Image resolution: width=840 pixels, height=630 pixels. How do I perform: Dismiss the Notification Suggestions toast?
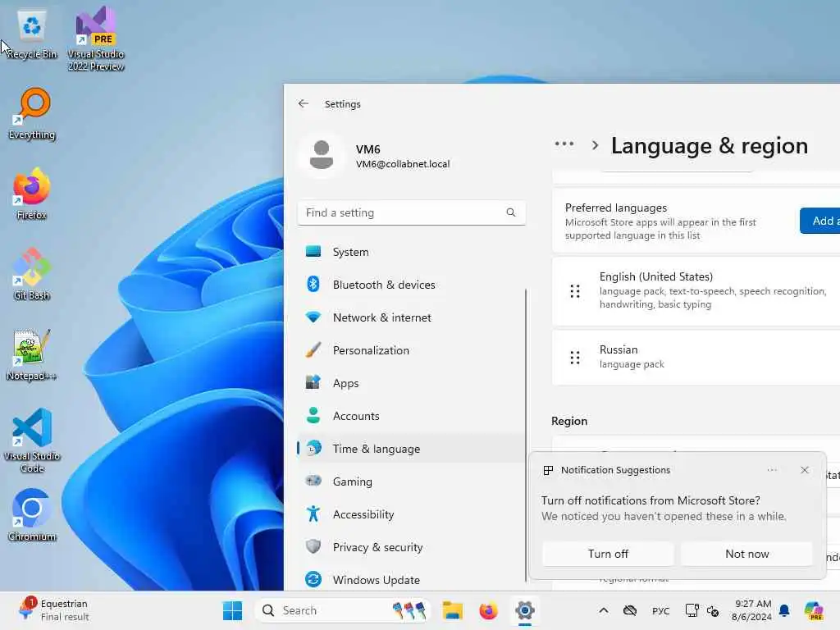point(804,470)
